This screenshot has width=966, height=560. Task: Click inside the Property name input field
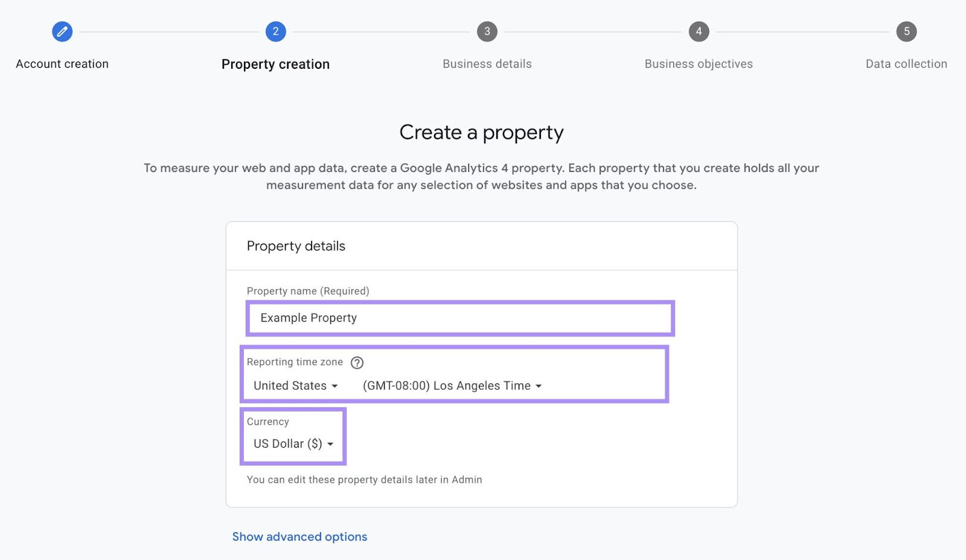coord(459,318)
